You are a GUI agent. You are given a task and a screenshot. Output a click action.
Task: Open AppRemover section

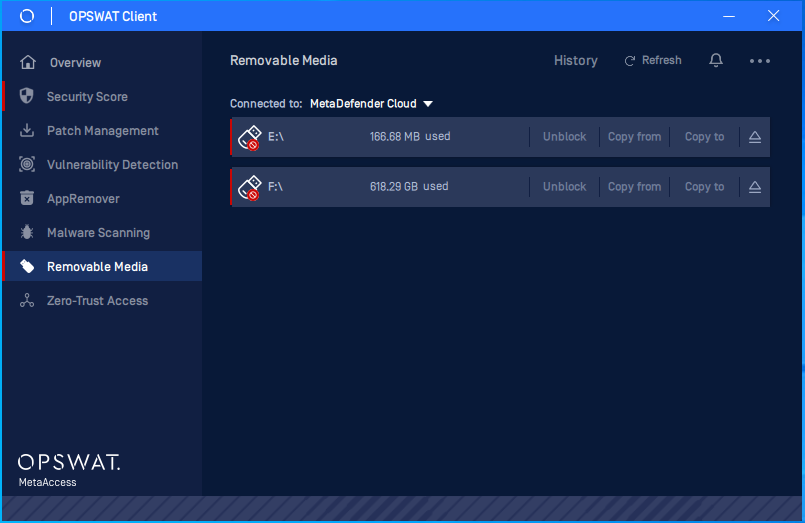pyautogui.click(x=83, y=199)
